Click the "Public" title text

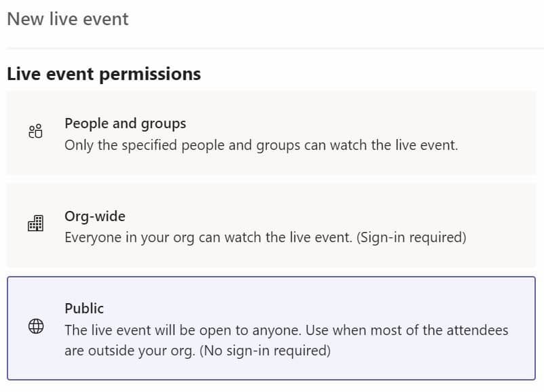(84, 309)
